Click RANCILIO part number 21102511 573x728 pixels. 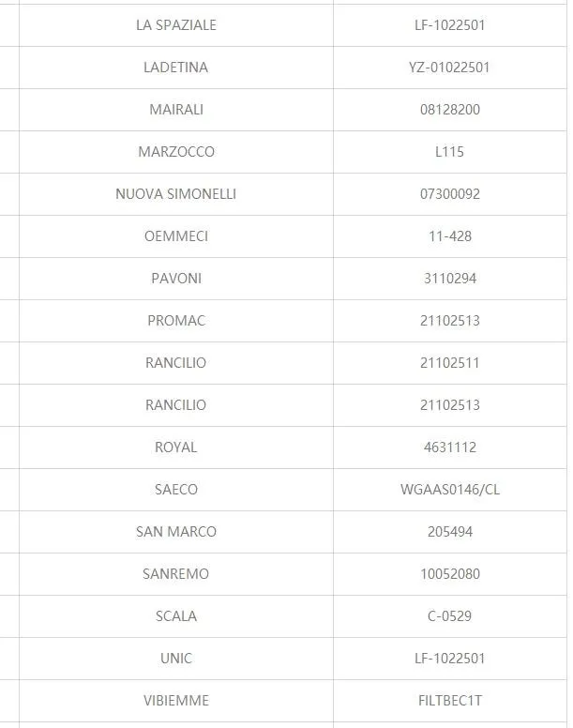[449, 363]
